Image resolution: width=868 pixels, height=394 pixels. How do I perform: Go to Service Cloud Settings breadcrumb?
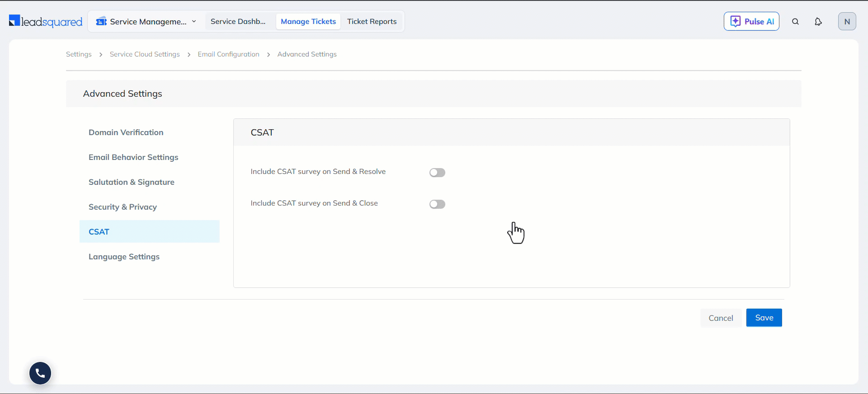pos(145,54)
